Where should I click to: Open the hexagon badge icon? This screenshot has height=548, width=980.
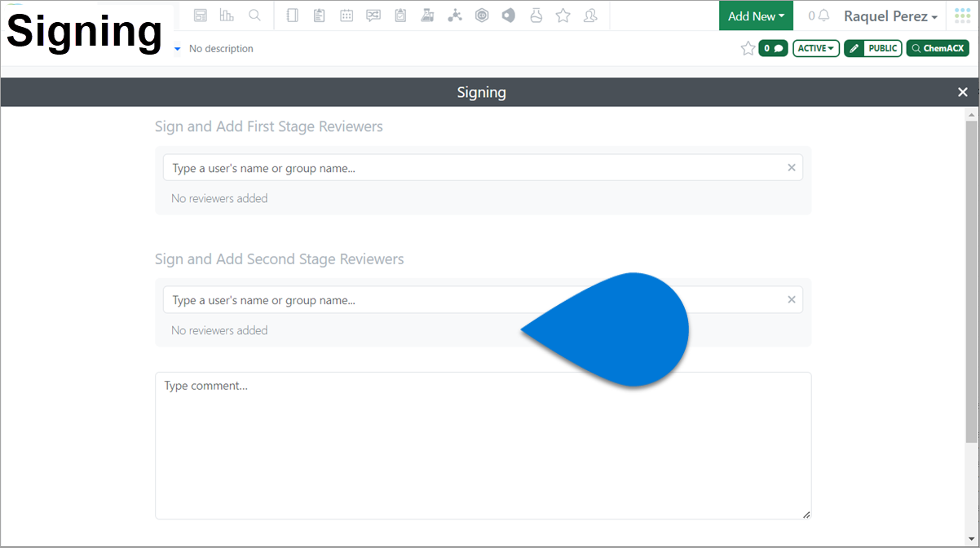tap(482, 15)
